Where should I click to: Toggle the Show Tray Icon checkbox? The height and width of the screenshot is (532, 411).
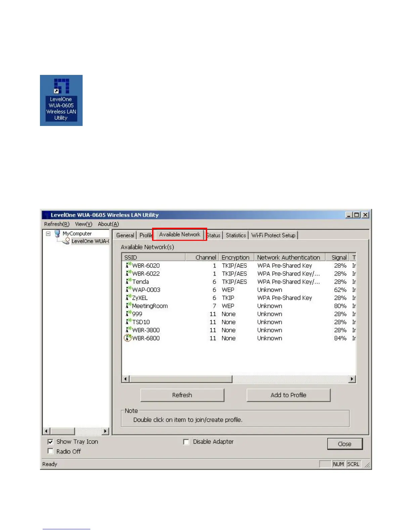(x=50, y=442)
